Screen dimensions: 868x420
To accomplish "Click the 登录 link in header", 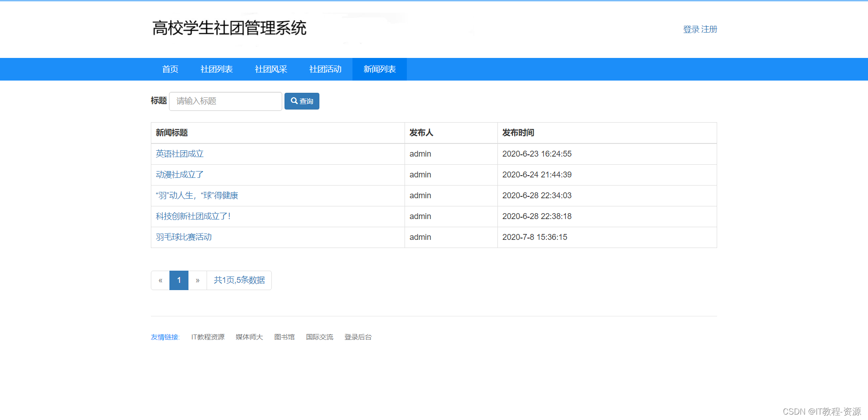I will 691,29.
